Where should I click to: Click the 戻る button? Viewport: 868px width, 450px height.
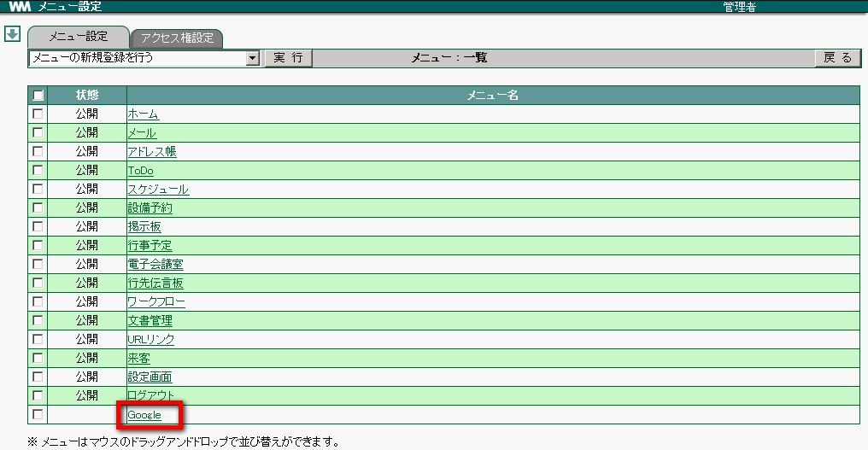837,57
